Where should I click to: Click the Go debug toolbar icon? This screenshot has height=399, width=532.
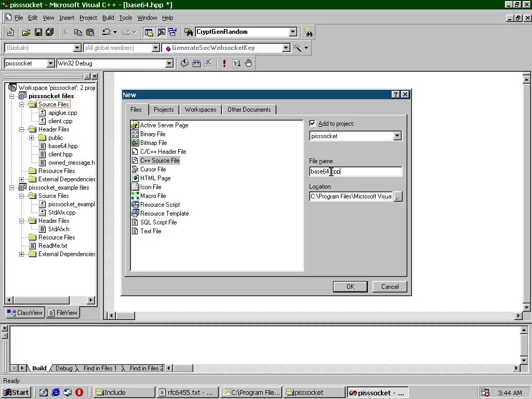click(236, 63)
